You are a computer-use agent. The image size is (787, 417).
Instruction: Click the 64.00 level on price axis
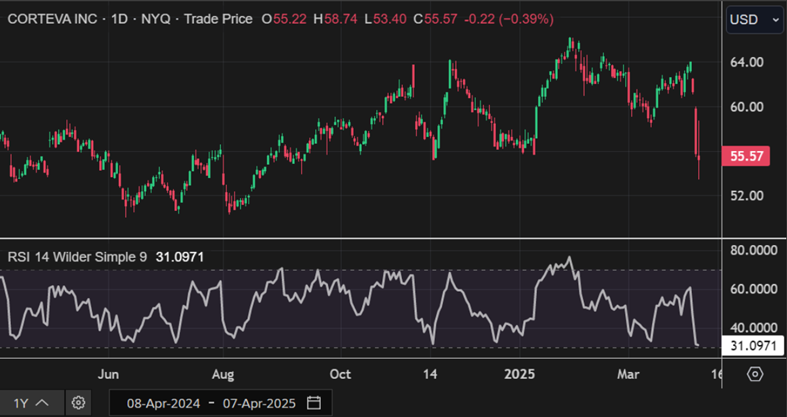(748, 62)
